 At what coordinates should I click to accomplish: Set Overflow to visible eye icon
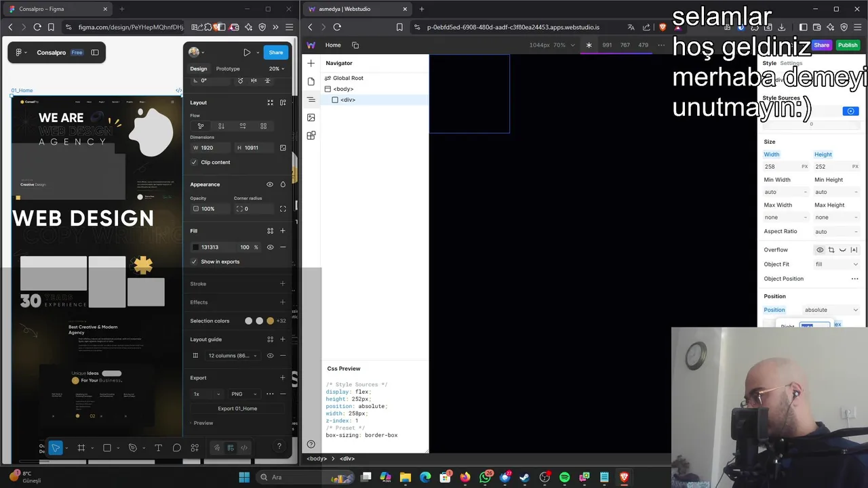(x=820, y=250)
